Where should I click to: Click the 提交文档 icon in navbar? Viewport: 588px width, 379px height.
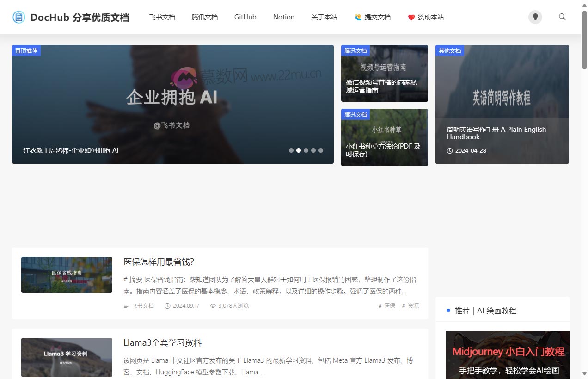358,17
